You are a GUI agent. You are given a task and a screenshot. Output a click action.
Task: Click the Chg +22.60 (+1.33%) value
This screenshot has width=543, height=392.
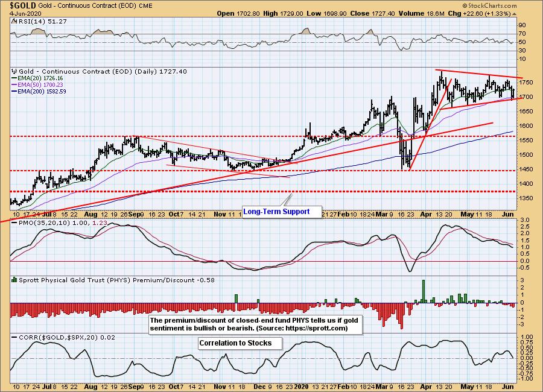479,13
